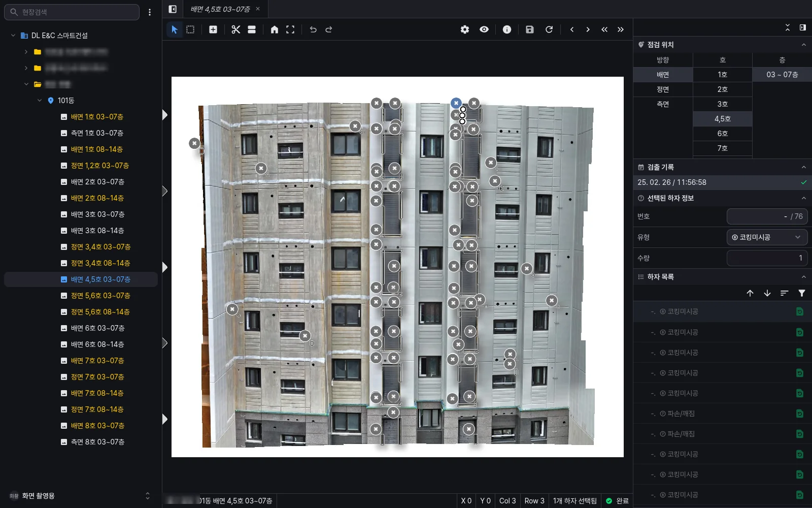This screenshot has height=508, width=812.
Task: Jump back with the double left arrow
Action: coord(604,29)
